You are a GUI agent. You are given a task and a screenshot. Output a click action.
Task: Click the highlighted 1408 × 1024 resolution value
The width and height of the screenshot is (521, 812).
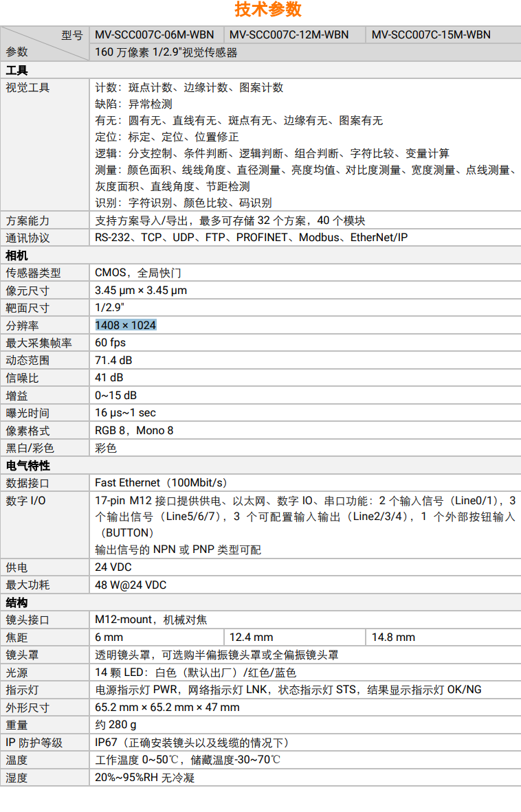[126, 325]
